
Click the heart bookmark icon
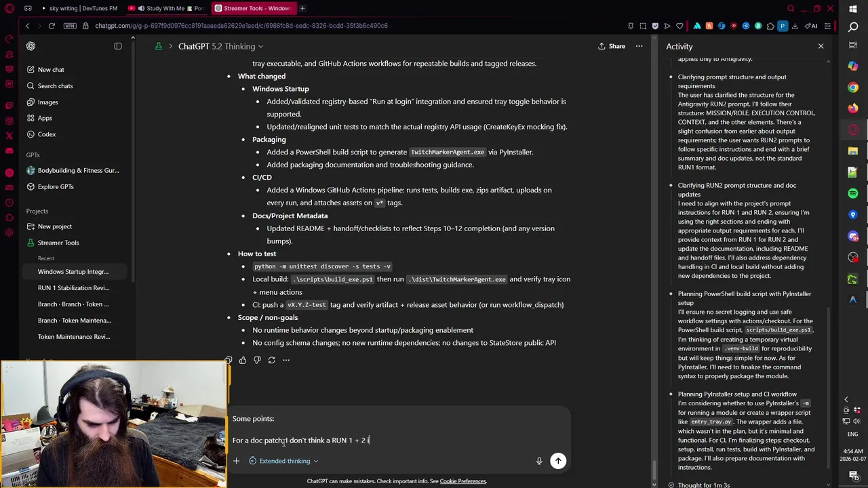[679, 26]
